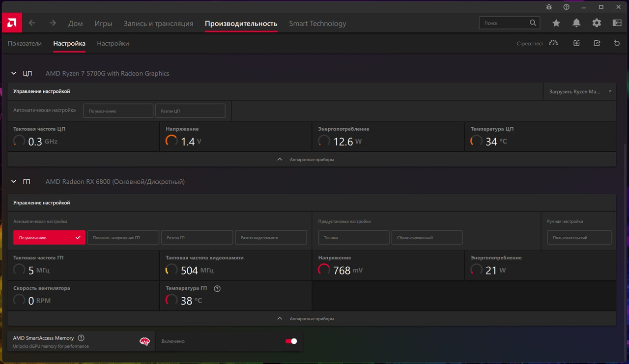The height and width of the screenshot is (364, 629).
Task: Open the help question-mark icon in title bar
Action: click(567, 7)
